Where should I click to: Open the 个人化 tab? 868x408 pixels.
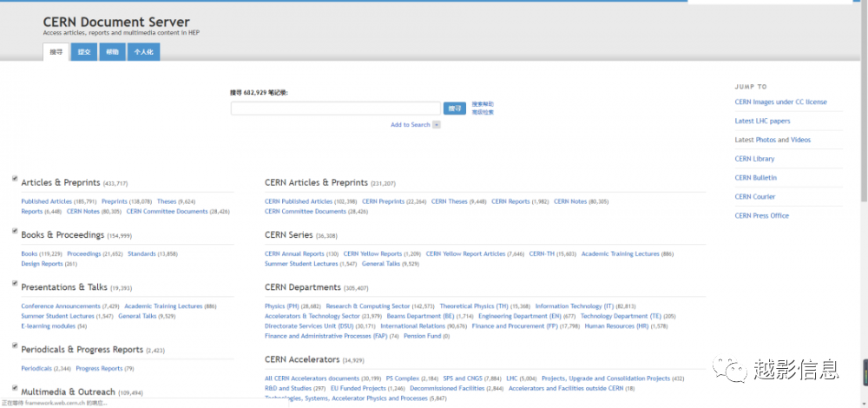[144, 52]
